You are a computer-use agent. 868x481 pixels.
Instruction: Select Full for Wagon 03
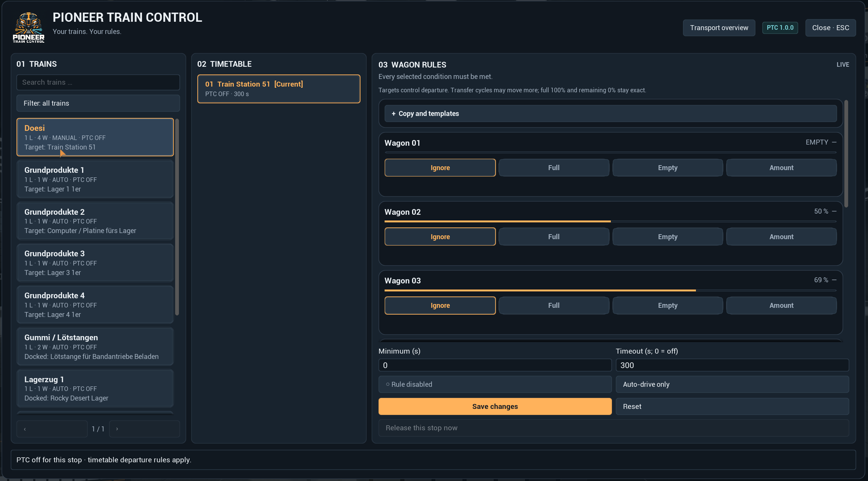(554, 306)
